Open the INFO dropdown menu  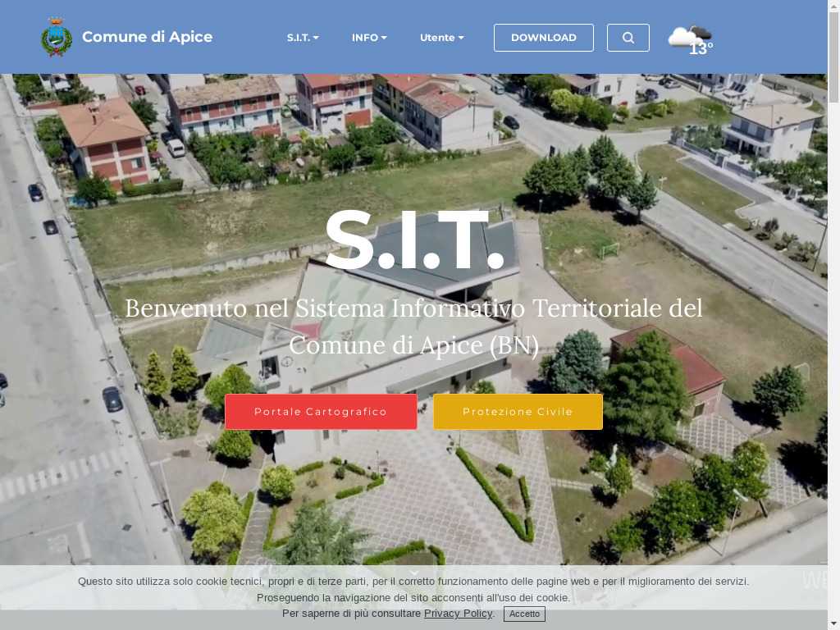pyautogui.click(x=369, y=38)
